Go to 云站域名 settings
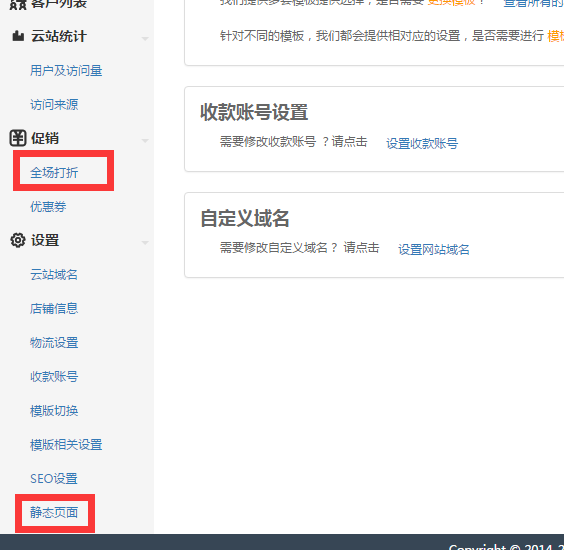Image resolution: width=564 pixels, height=550 pixels. tap(54, 275)
